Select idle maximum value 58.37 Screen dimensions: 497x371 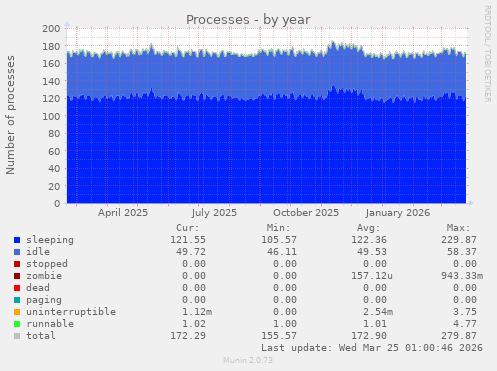coord(462,252)
